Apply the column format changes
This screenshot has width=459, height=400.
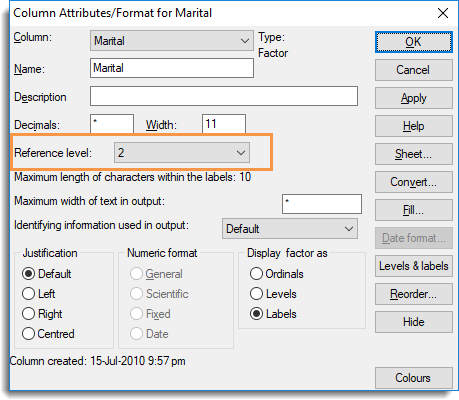pyautogui.click(x=414, y=98)
